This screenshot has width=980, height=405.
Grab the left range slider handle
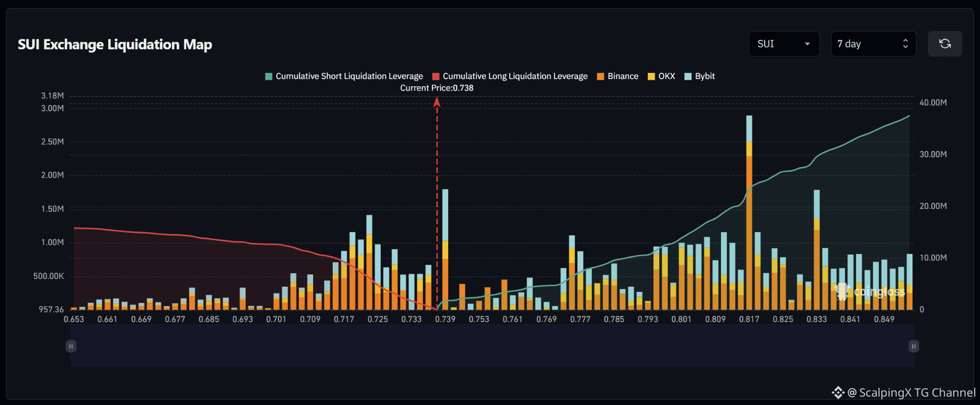coord(71,346)
